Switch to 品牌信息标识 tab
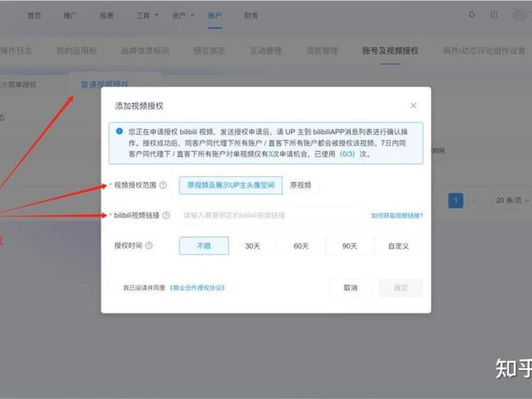 [145, 51]
